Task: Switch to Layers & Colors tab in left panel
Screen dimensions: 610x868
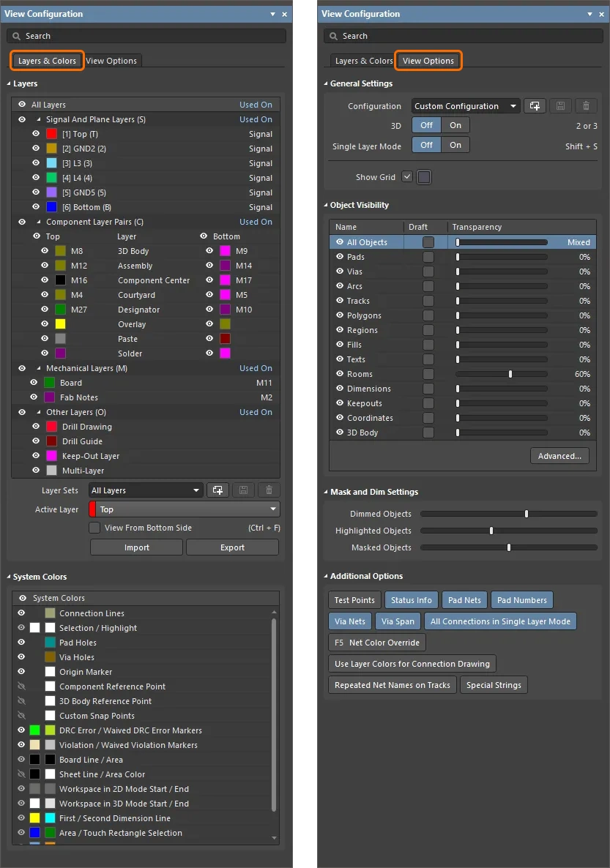Action: 47,60
